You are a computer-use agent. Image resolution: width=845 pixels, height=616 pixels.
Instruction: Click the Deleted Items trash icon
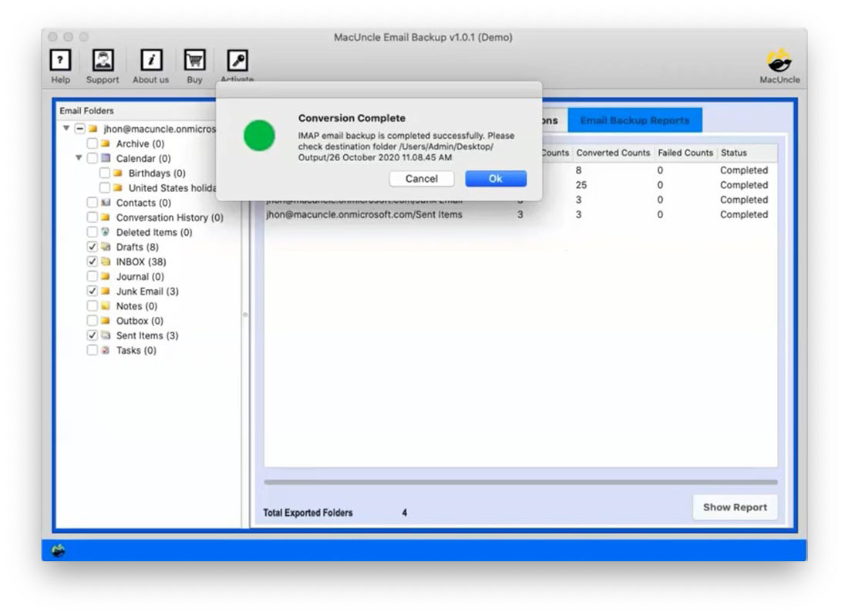[106, 232]
